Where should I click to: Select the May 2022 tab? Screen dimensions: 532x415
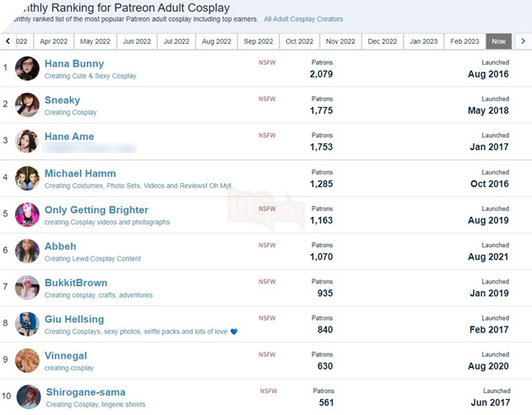point(95,41)
